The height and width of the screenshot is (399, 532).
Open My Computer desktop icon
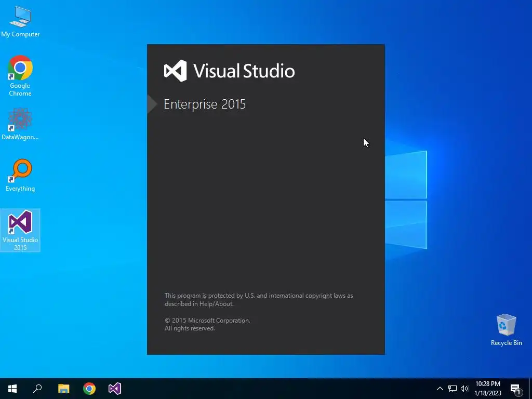click(x=20, y=21)
